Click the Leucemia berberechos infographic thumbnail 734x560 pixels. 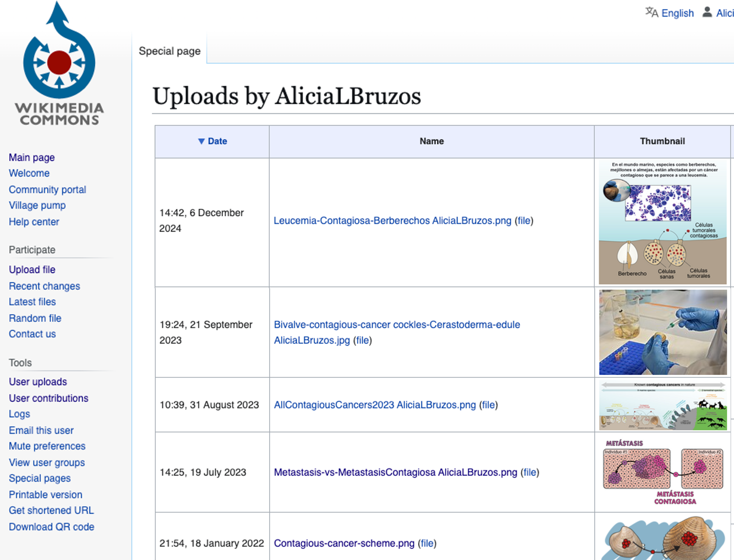point(662,223)
